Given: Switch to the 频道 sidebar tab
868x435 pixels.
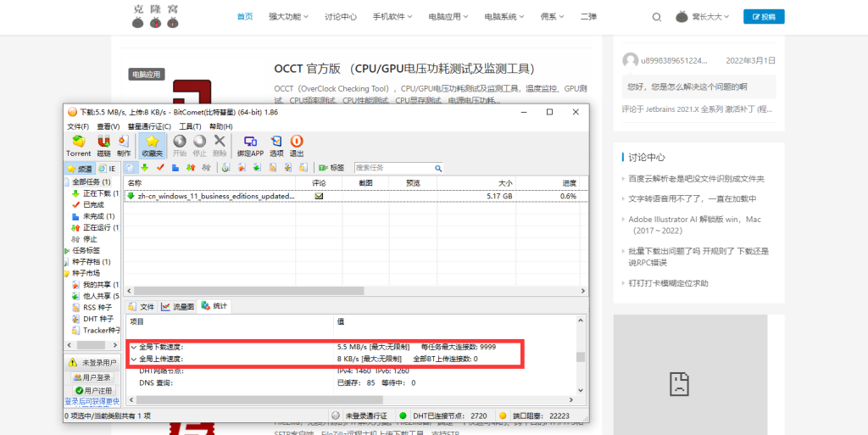Looking at the screenshot, I should (x=80, y=168).
